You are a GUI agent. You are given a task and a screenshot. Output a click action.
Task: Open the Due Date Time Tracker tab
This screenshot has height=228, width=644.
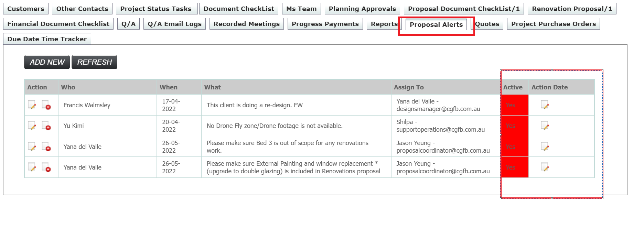click(x=46, y=39)
